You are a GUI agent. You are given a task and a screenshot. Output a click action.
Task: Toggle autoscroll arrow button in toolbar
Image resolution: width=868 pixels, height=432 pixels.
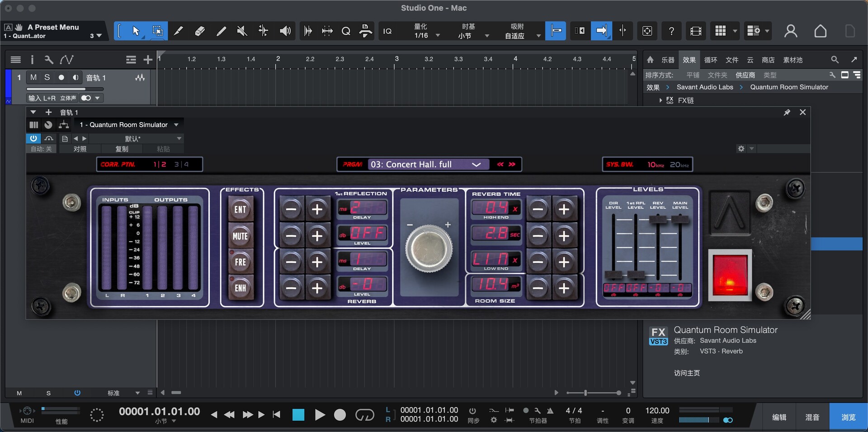pos(601,31)
